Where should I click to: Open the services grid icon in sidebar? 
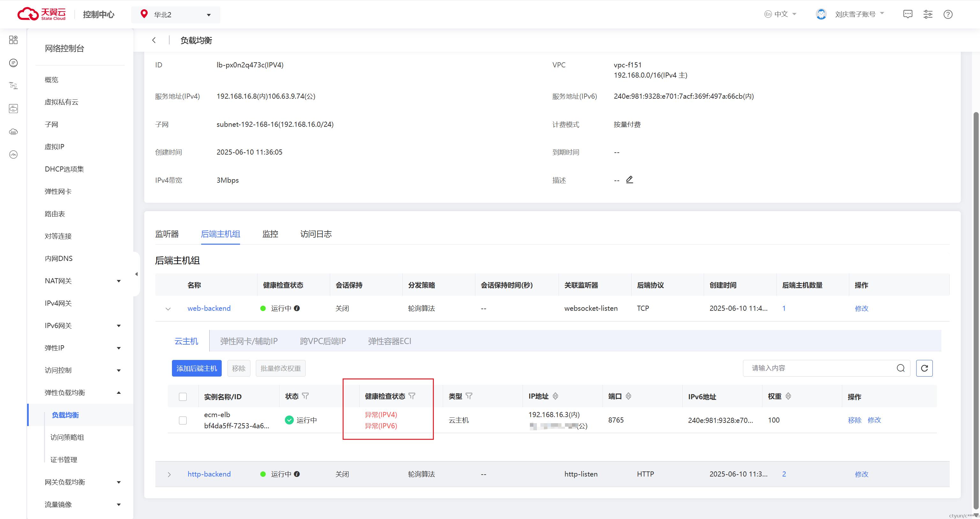13,40
